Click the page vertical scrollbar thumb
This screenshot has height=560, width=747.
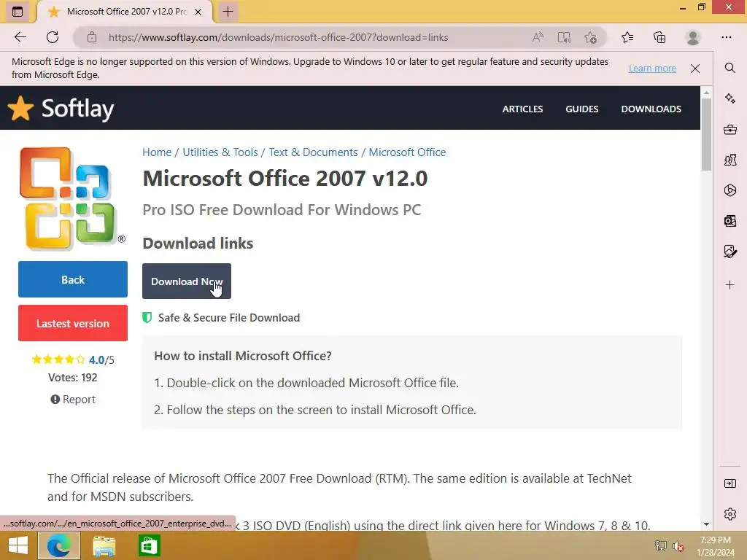pyautogui.click(x=706, y=134)
